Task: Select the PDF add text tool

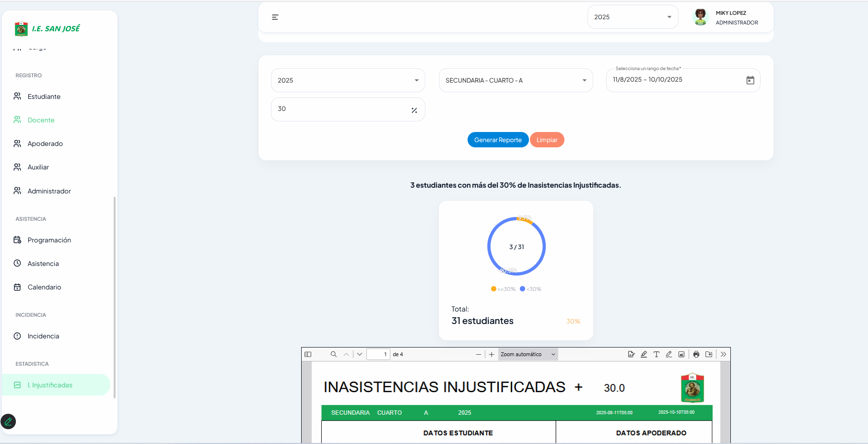Action: 656,354
